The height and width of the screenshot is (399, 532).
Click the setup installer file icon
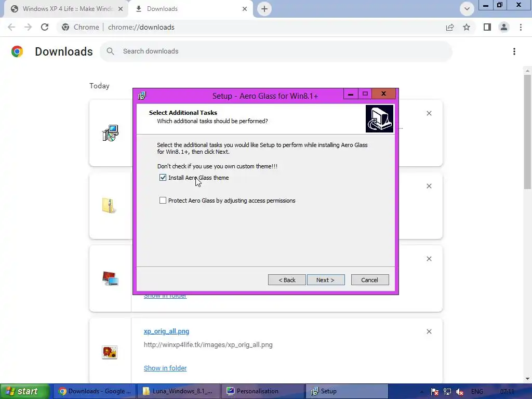tap(110, 133)
